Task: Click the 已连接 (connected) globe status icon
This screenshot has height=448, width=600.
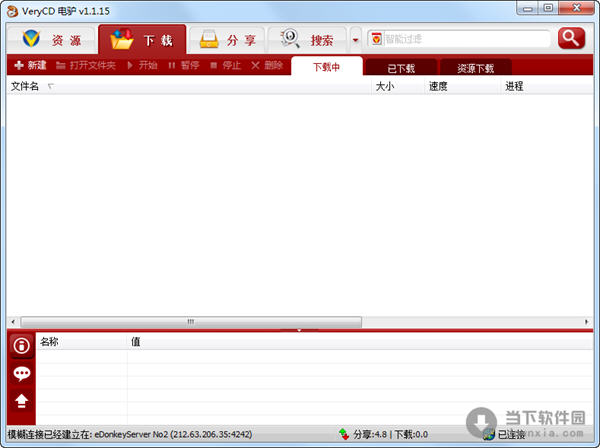Action: [489, 435]
